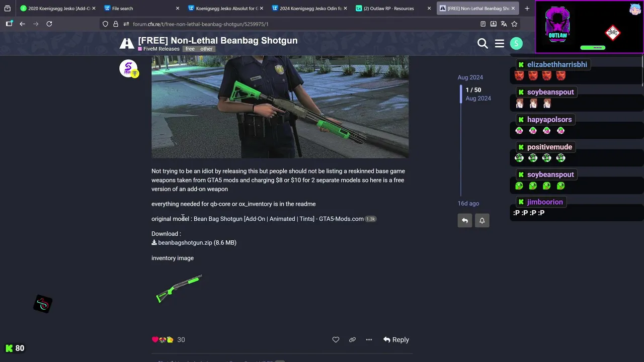Jump to last post 16d ago
Image resolution: width=644 pixels, height=362 pixels.
pos(468,204)
